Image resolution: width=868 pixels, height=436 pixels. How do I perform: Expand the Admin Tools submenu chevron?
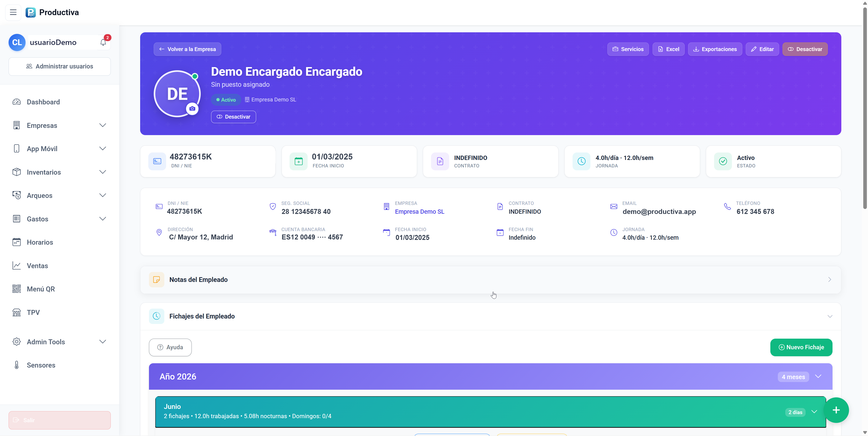(103, 342)
